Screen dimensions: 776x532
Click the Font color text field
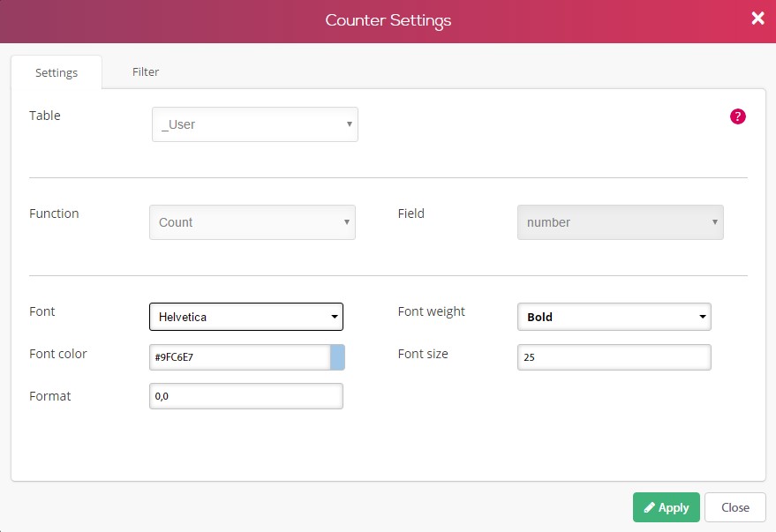tap(238, 356)
